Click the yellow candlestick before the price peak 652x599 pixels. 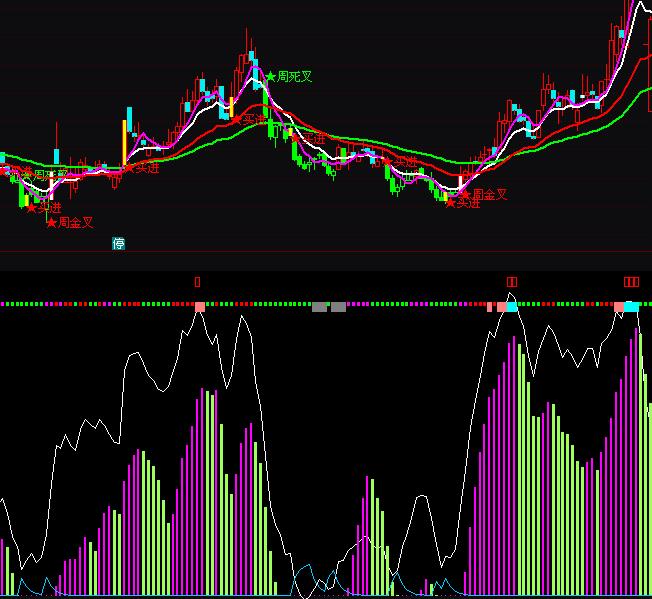(231, 106)
